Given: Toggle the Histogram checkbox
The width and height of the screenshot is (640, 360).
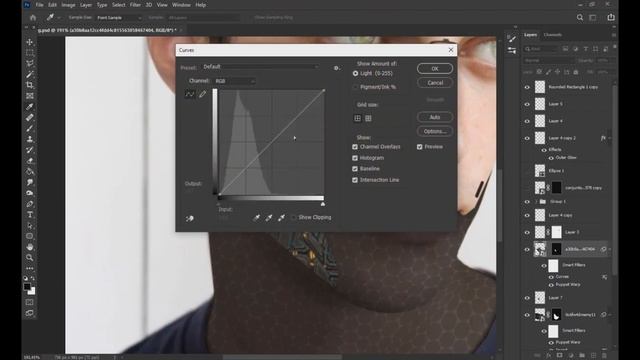Looking at the screenshot, I should pos(355,158).
